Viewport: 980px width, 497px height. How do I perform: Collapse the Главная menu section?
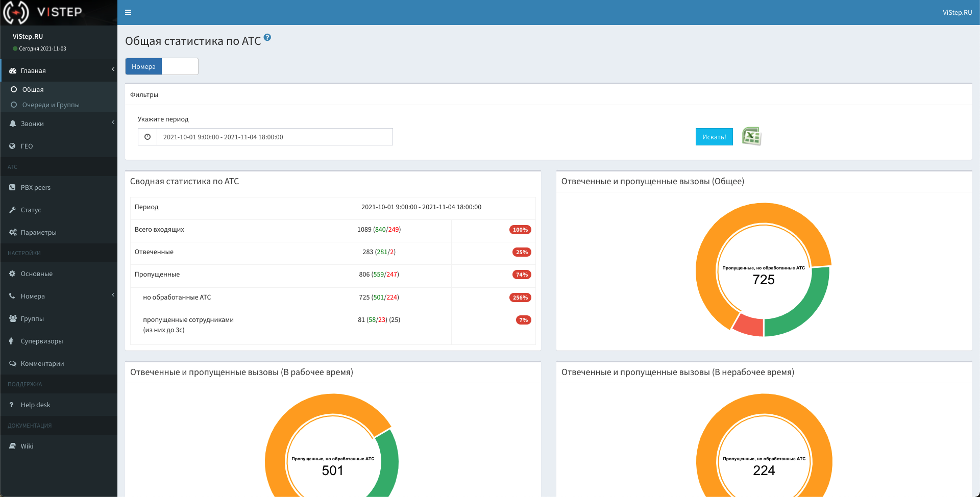tap(59, 70)
